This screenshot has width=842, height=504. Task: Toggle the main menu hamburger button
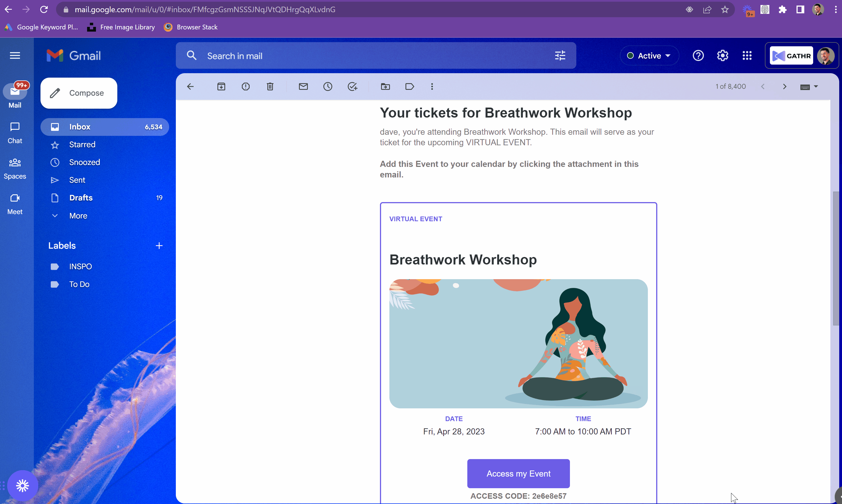[x=15, y=55]
